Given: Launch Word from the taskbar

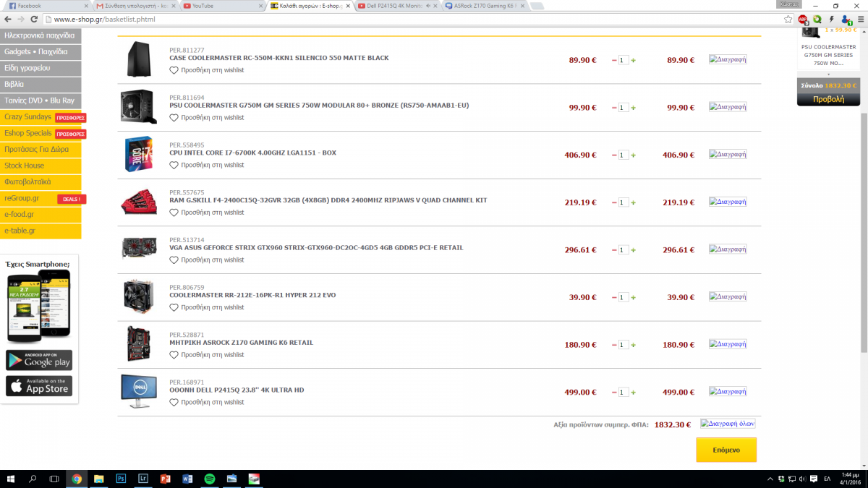Looking at the screenshot, I should [187, 479].
